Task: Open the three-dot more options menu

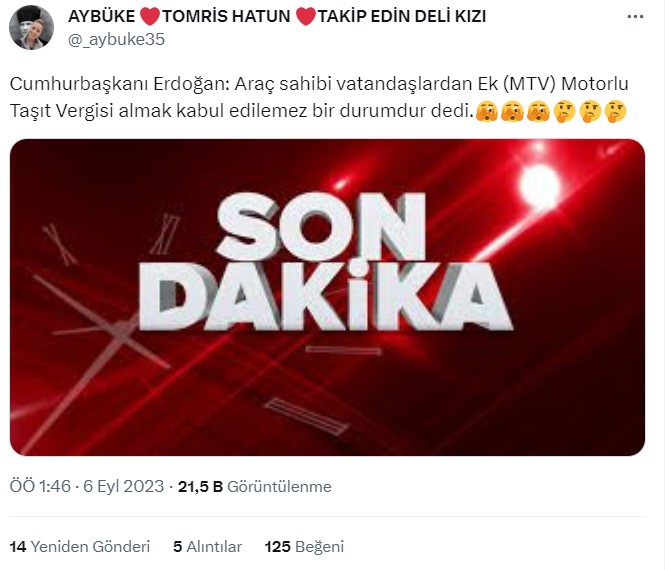Action: 635,17
